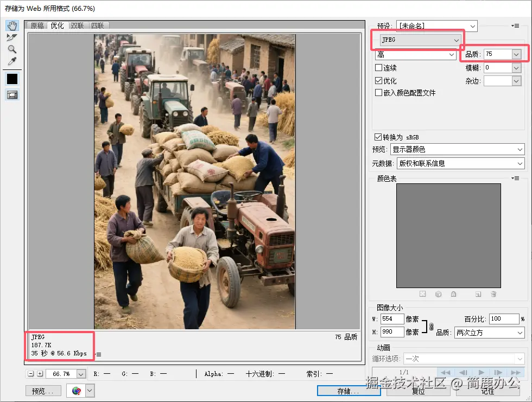Switch to the 原稿 tab

pos(37,25)
